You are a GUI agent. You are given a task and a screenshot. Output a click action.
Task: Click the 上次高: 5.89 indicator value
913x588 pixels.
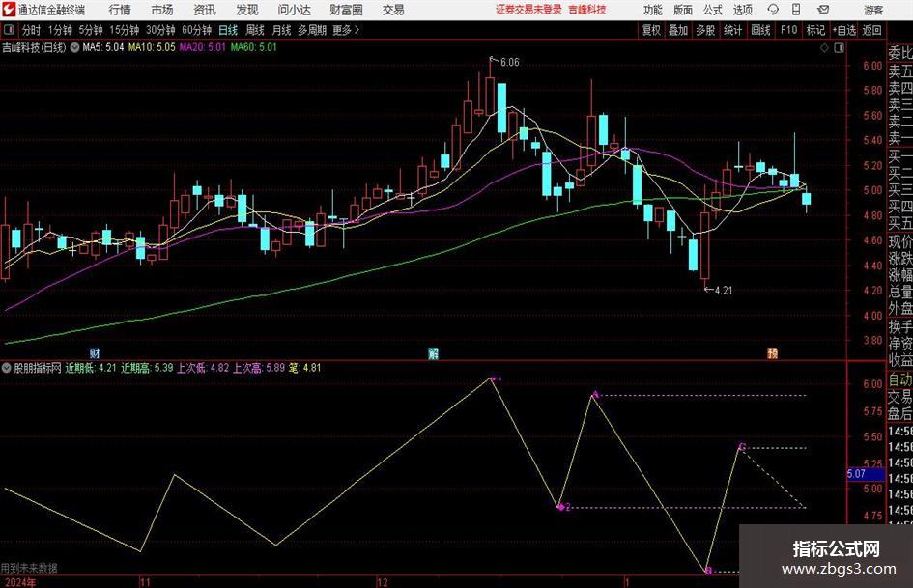259,368
